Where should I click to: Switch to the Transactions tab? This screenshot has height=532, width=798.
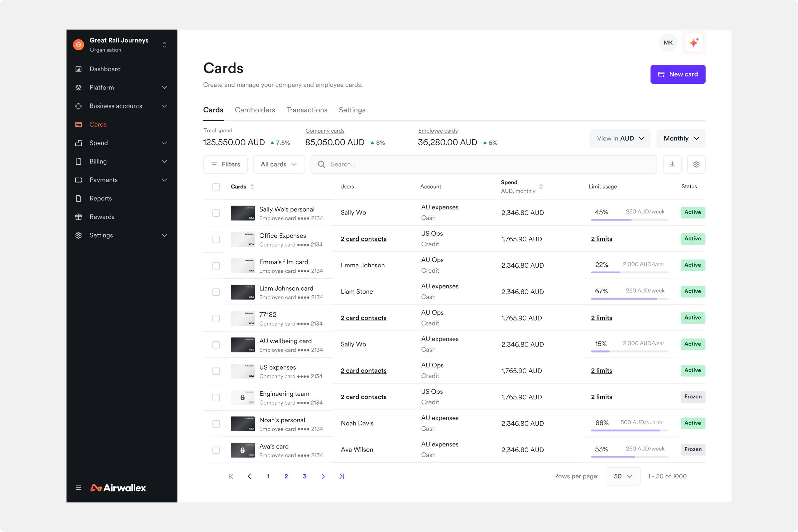[x=307, y=110]
